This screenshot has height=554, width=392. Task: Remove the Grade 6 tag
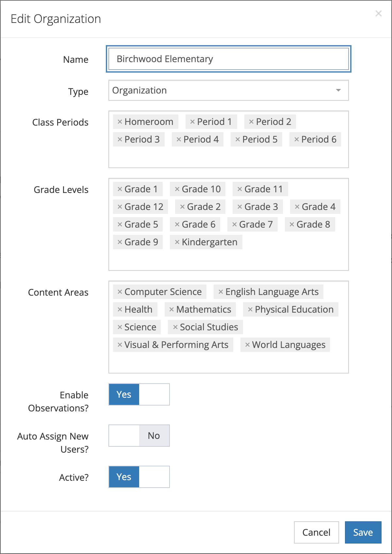click(177, 225)
